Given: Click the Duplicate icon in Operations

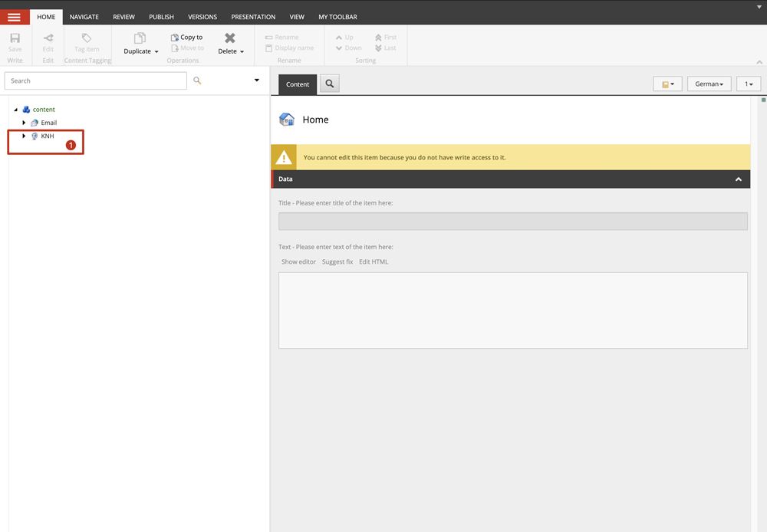Looking at the screenshot, I should coord(140,38).
